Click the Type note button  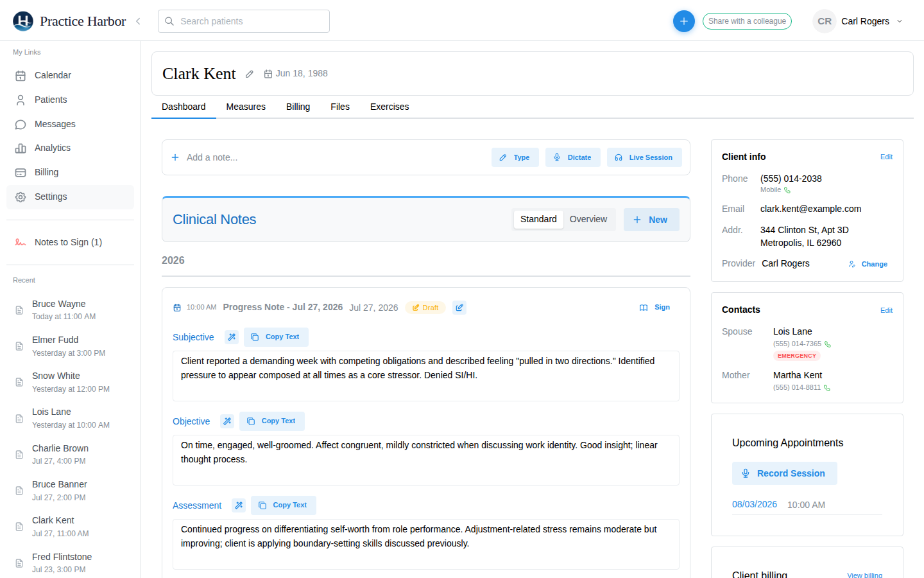515,157
